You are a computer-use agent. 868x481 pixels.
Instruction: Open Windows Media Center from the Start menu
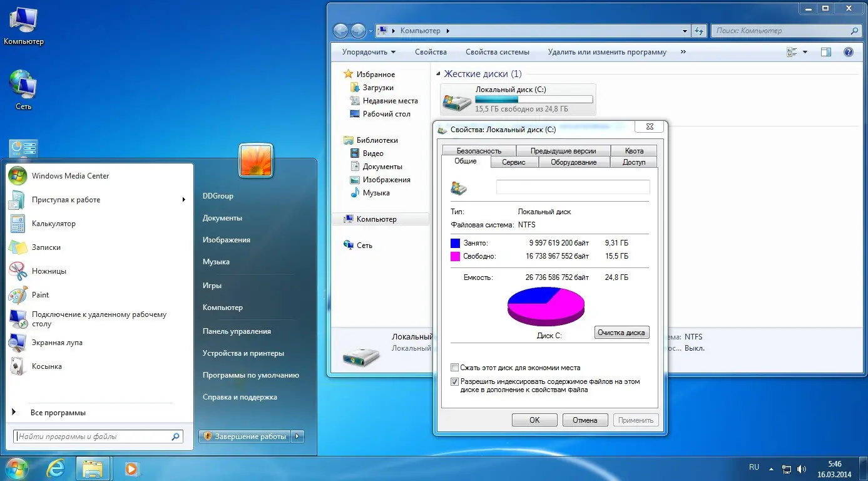pos(100,176)
